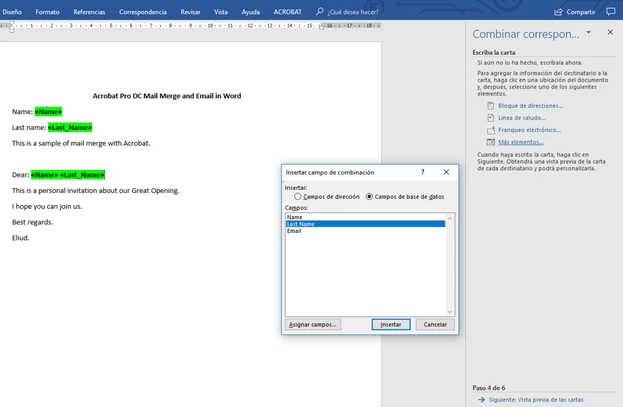
Task: Click the 'Best regards.' line in the document
Action: pyautogui.click(x=32, y=222)
